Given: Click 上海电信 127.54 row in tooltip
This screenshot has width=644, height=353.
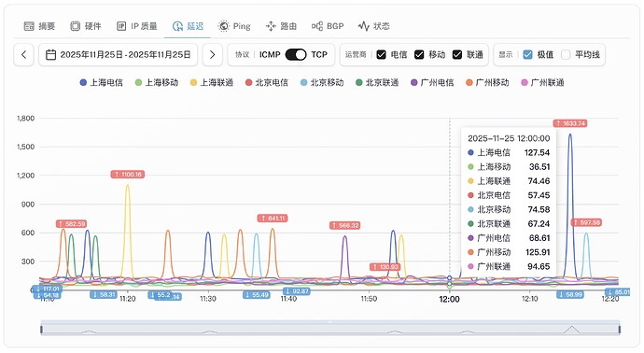Looking at the screenshot, I should pos(509,152).
